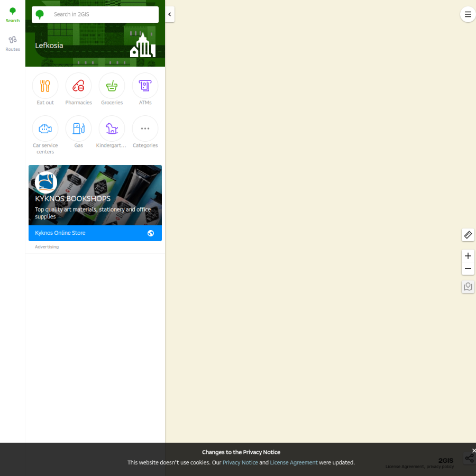This screenshot has height=476, width=476.
Task: Select the Car service centers icon
Action: click(45, 129)
